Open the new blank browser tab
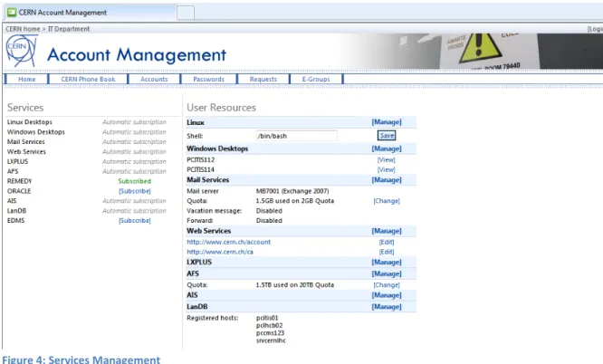The image size is (603, 364). pyautogui.click(x=186, y=13)
